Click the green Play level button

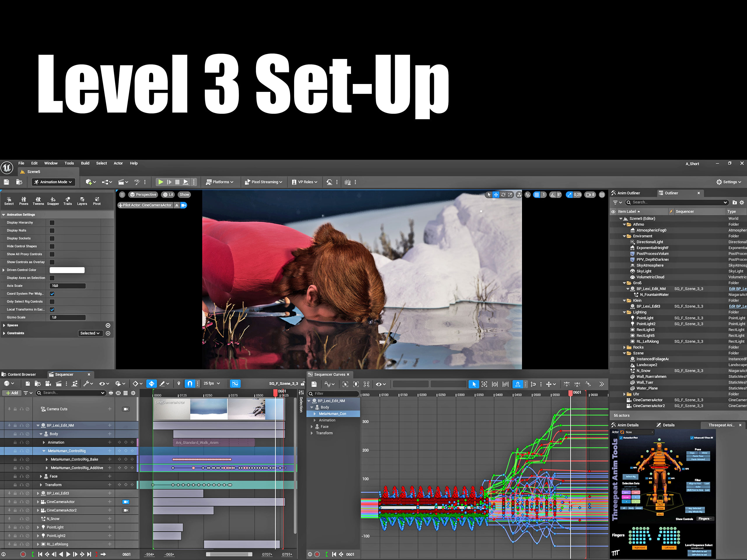click(161, 182)
